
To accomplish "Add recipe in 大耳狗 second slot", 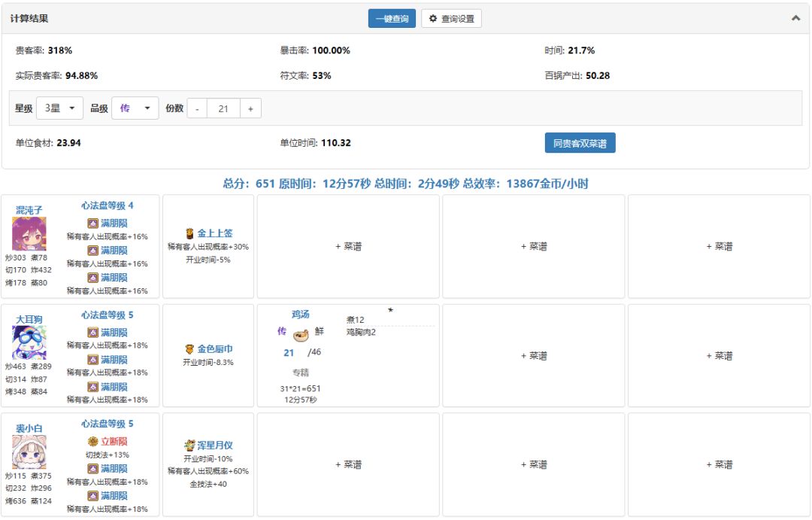I will pos(533,356).
